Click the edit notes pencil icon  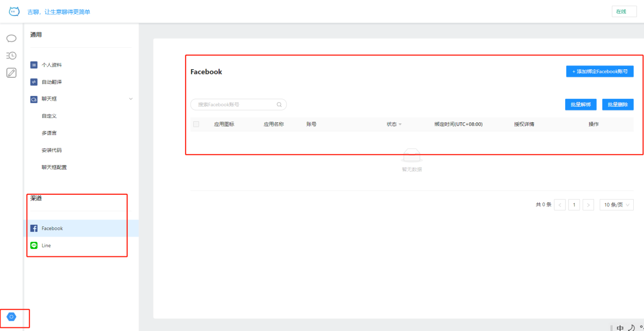click(11, 73)
